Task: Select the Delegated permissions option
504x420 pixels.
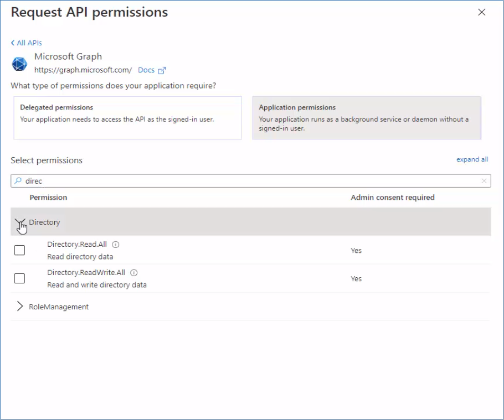Action: click(127, 118)
